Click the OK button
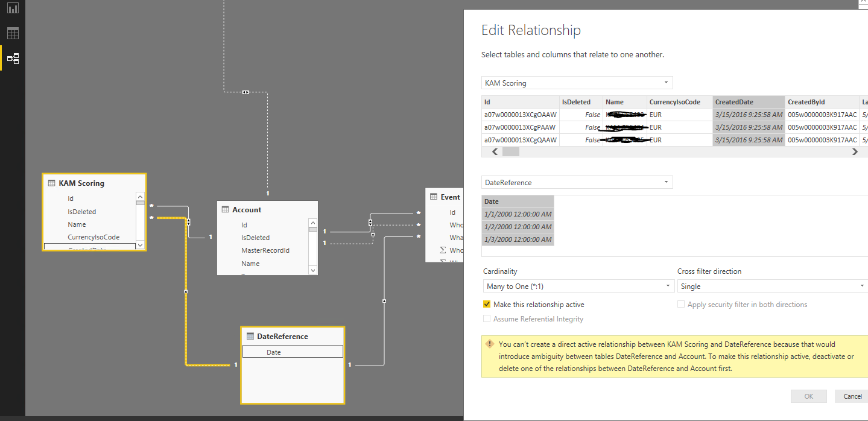This screenshot has height=421, width=868. 809,396
